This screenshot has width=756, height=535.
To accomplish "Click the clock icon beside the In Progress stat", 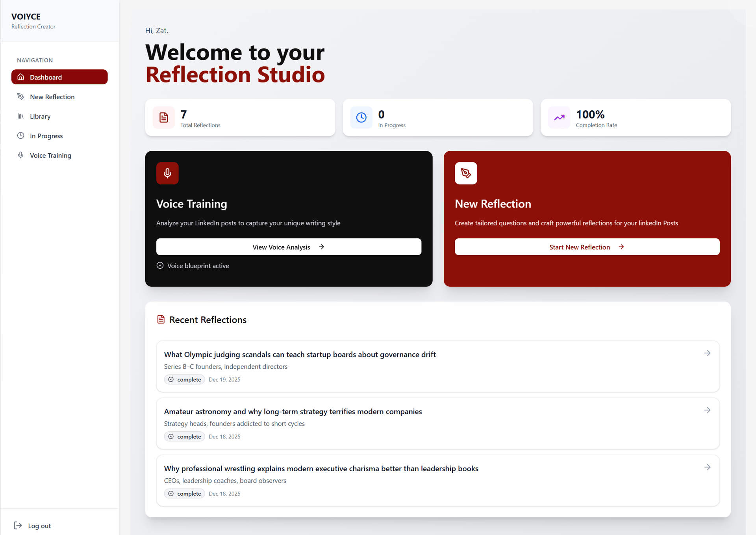I will point(361,117).
